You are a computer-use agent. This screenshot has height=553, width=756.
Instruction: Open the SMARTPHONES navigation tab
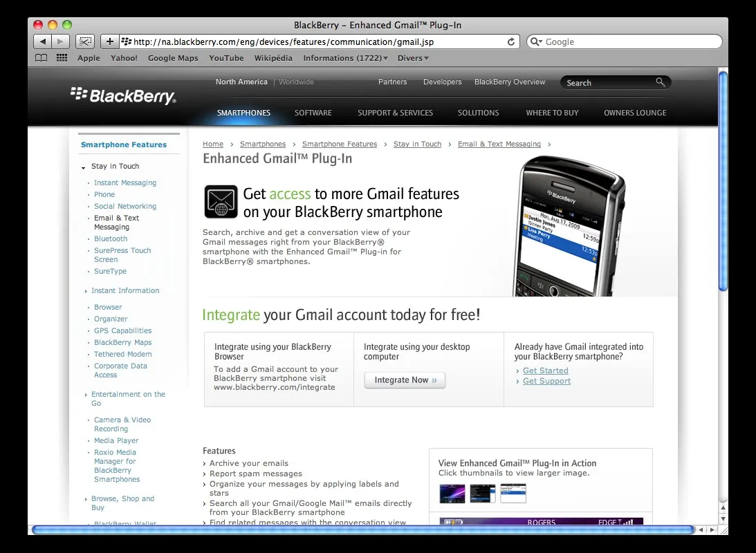pos(243,113)
